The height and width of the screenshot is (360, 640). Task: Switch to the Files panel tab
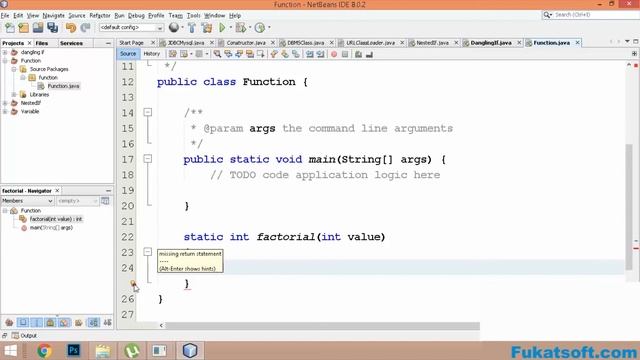pos(42,43)
